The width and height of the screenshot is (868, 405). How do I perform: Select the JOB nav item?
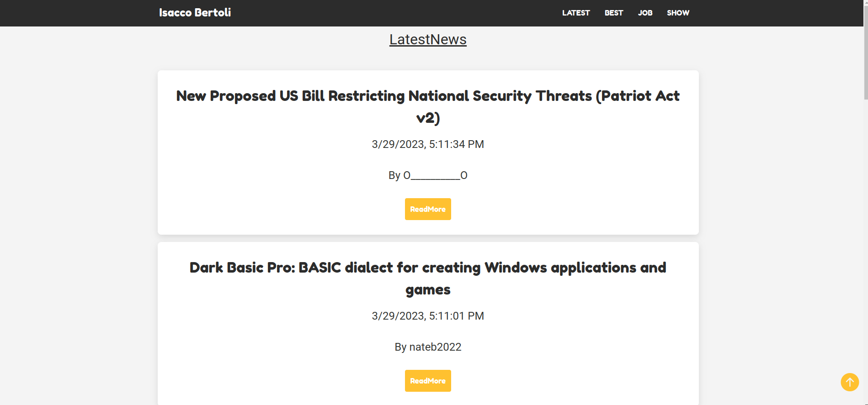(x=645, y=13)
